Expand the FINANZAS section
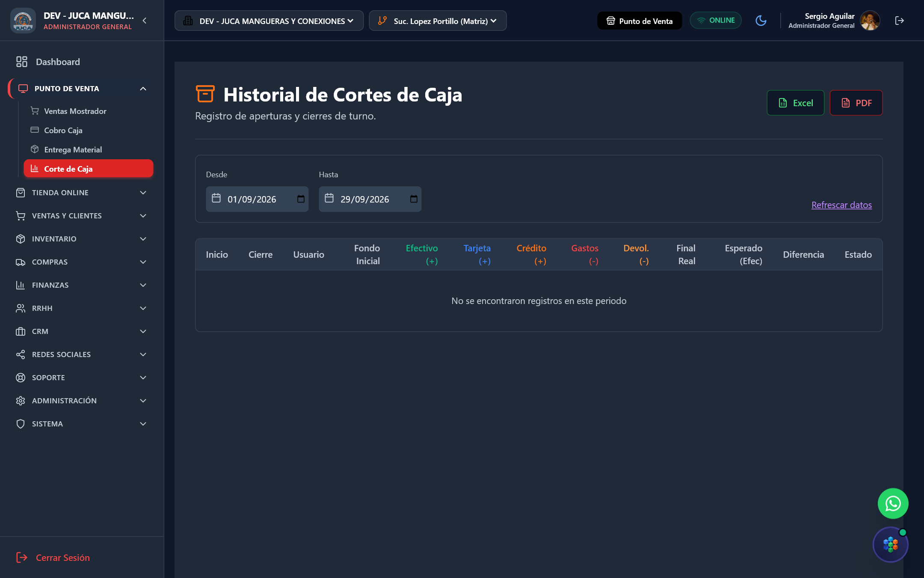Image resolution: width=924 pixels, height=578 pixels. 81,285
